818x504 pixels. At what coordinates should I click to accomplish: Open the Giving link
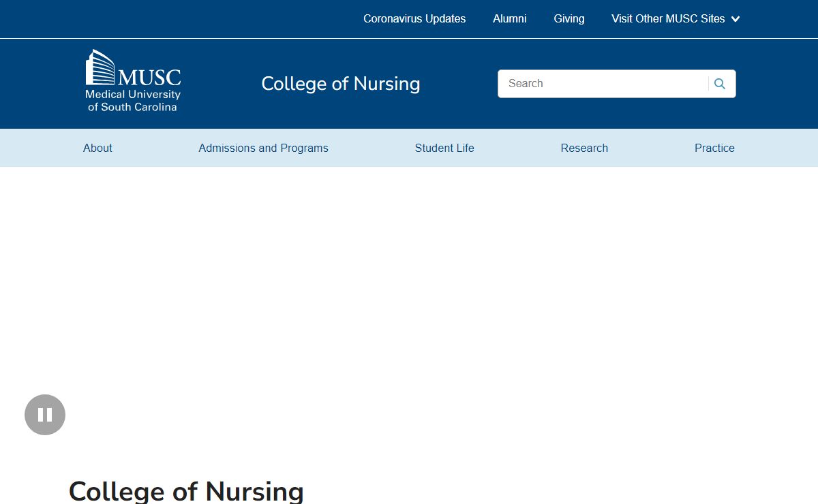tap(569, 19)
